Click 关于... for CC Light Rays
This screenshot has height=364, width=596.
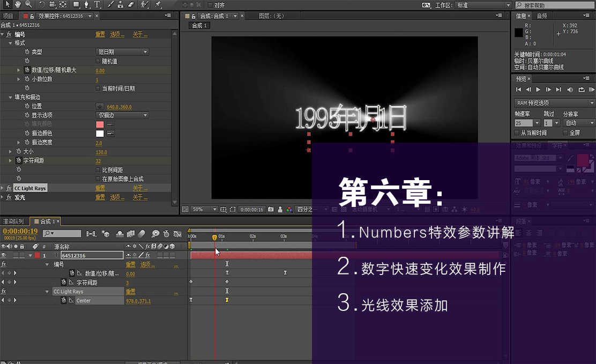(140, 188)
